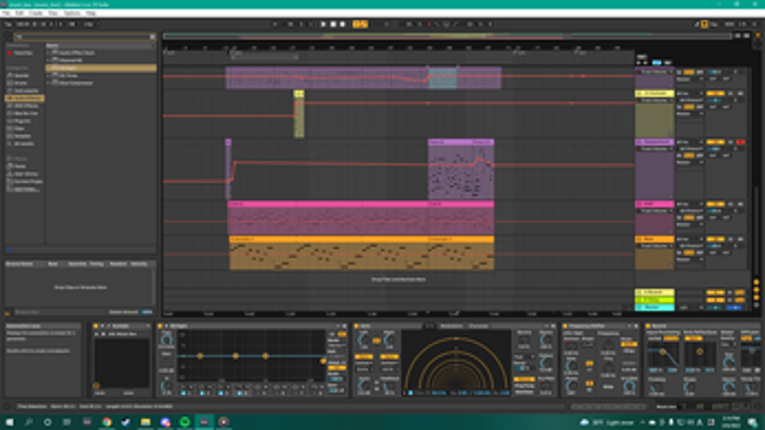This screenshot has height=430, width=765.
Task: Open device chooser on pink track
Action: tap(656, 211)
